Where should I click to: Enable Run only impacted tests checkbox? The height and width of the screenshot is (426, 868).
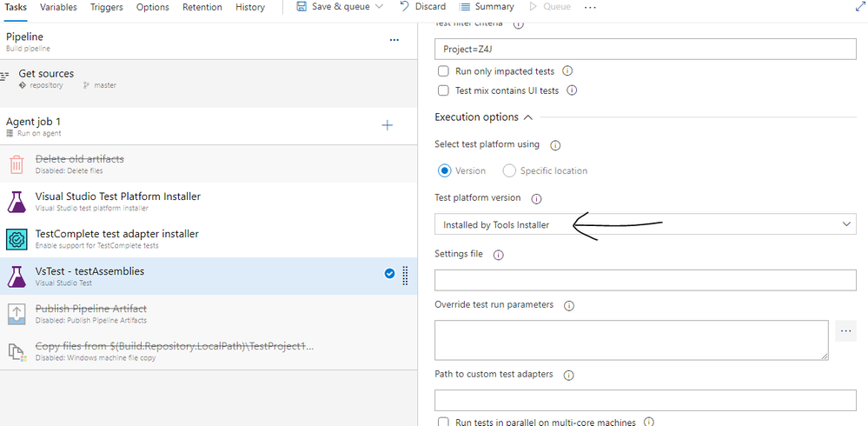pyautogui.click(x=443, y=71)
